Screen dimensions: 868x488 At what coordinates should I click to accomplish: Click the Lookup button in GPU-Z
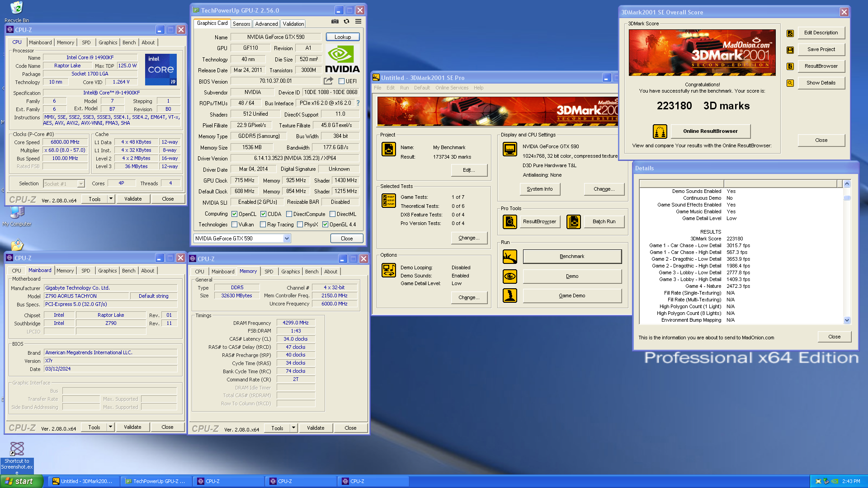coord(343,37)
